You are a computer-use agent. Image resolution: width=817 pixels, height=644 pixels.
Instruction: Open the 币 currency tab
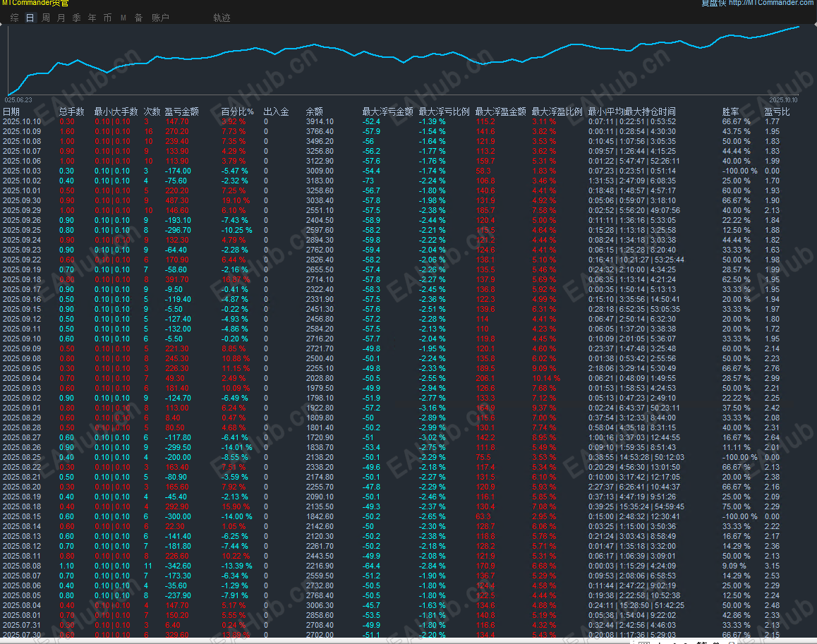[107, 18]
